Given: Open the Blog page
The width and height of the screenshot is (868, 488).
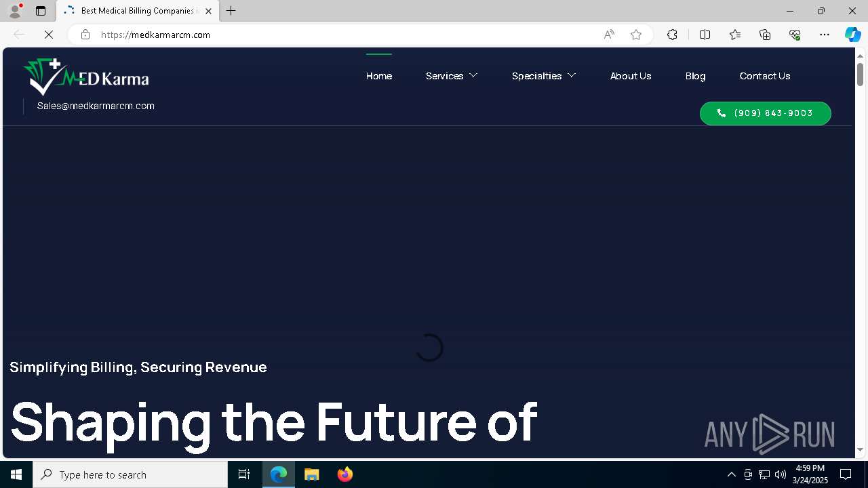Looking at the screenshot, I should point(696,76).
